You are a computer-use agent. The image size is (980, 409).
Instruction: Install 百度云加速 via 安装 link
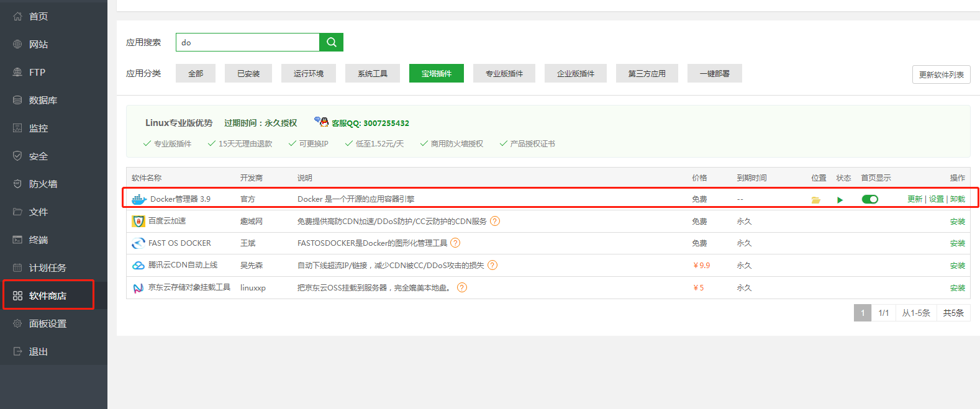coord(958,222)
